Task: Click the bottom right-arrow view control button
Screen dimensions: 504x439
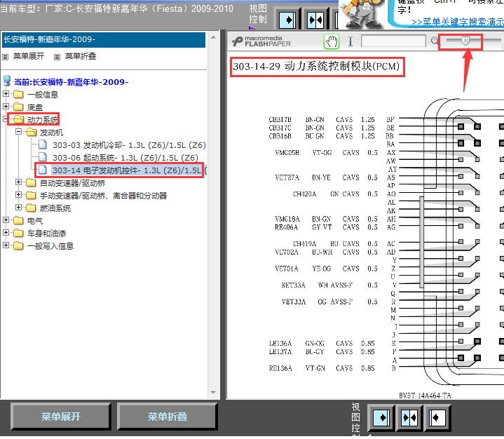Action: pos(381,417)
